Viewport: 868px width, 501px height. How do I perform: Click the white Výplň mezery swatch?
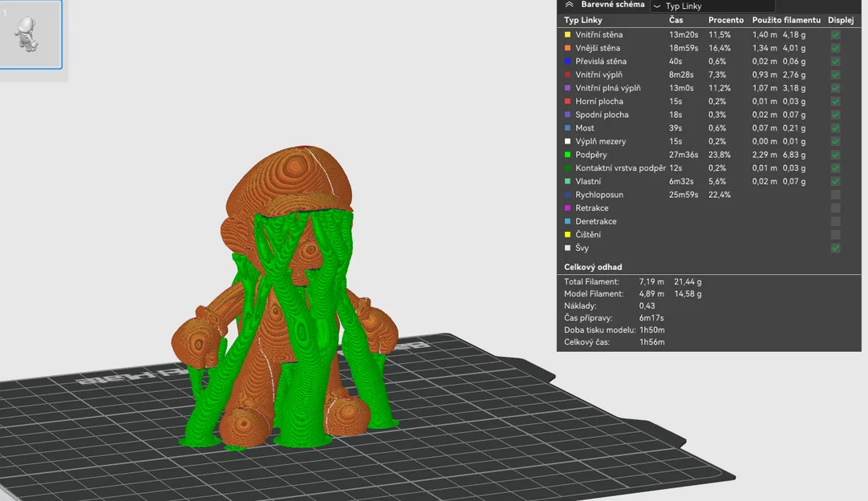pyautogui.click(x=567, y=141)
